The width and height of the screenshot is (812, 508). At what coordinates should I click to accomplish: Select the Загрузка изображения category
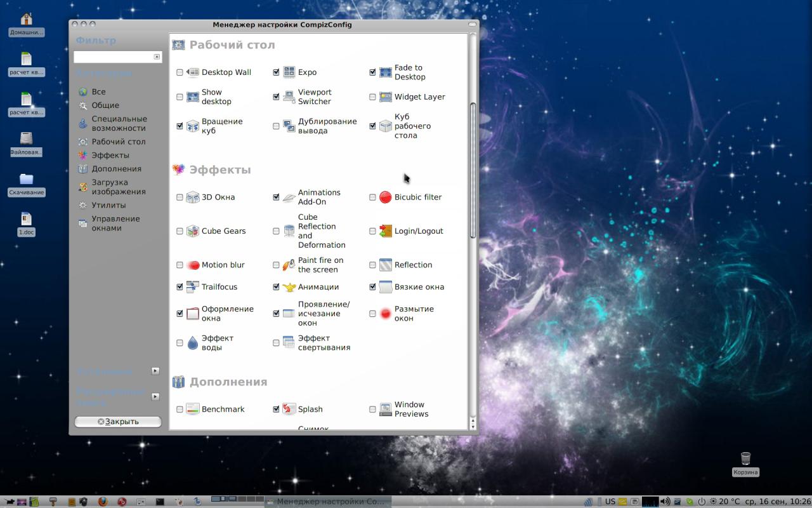click(x=112, y=187)
